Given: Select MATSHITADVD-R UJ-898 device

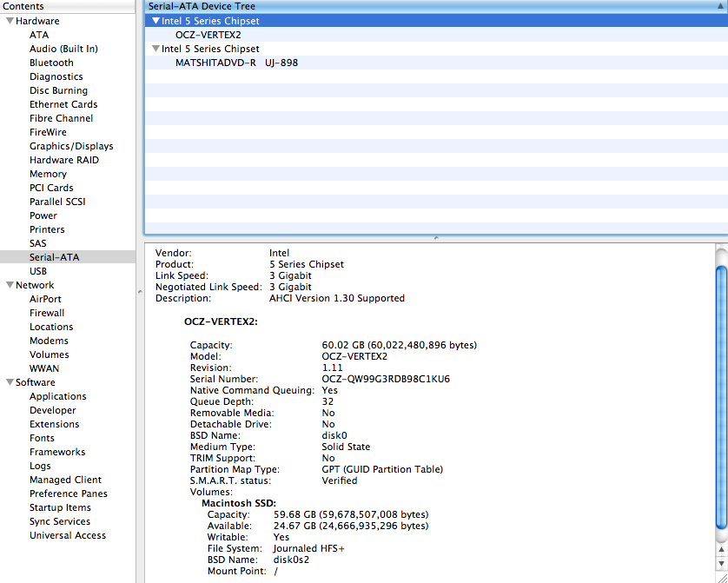Looking at the screenshot, I should click(x=237, y=63).
